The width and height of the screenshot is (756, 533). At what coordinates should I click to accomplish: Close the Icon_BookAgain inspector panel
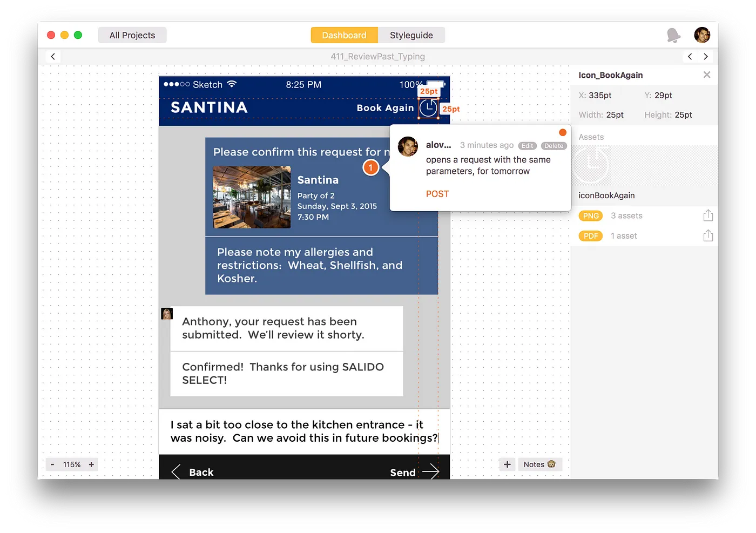click(x=707, y=75)
